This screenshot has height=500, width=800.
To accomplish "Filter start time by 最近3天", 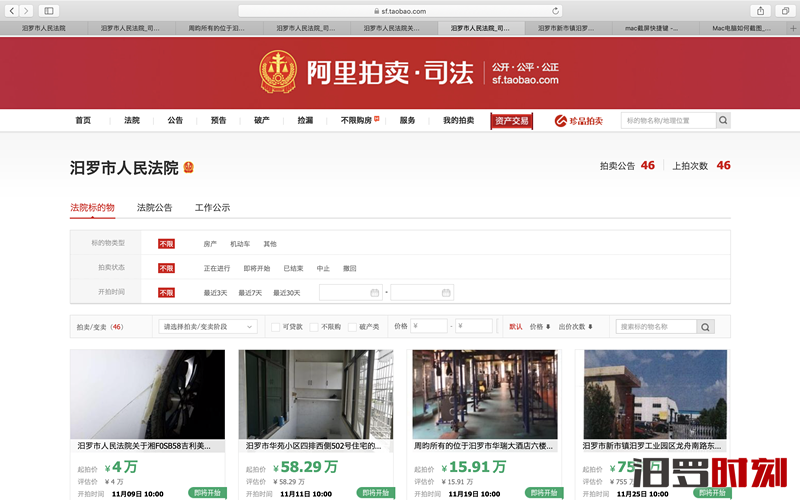I will (x=215, y=293).
